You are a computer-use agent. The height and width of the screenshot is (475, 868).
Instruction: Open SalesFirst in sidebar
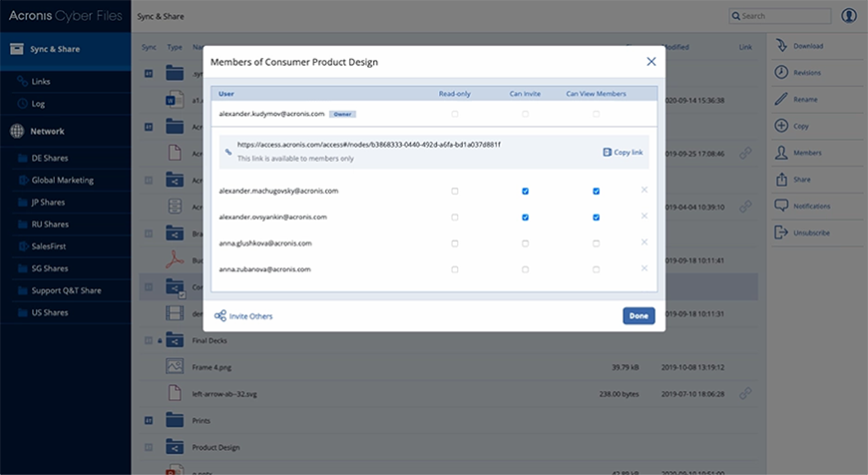click(49, 246)
